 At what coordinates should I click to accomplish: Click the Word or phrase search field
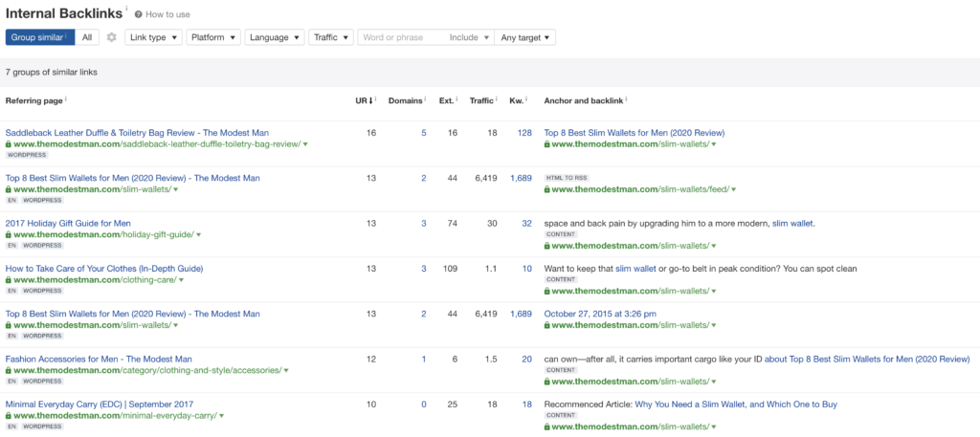pos(401,37)
